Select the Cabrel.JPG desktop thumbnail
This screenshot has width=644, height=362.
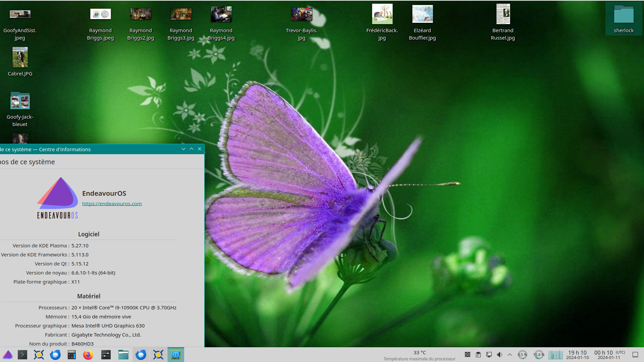(x=20, y=57)
